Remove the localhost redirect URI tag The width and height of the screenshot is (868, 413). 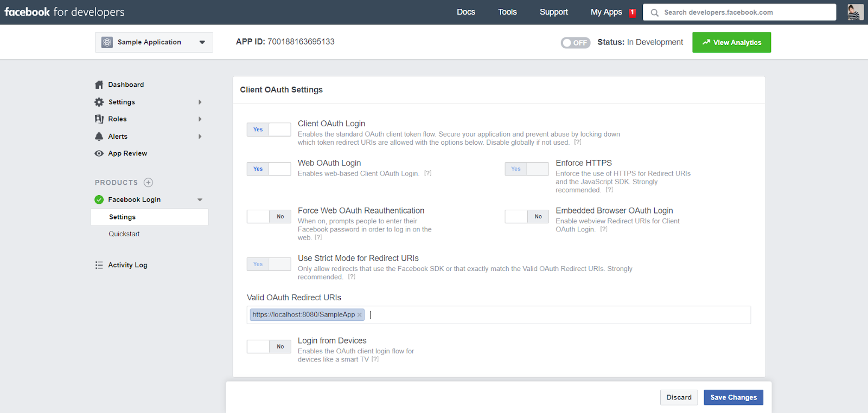pyautogui.click(x=359, y=315)
